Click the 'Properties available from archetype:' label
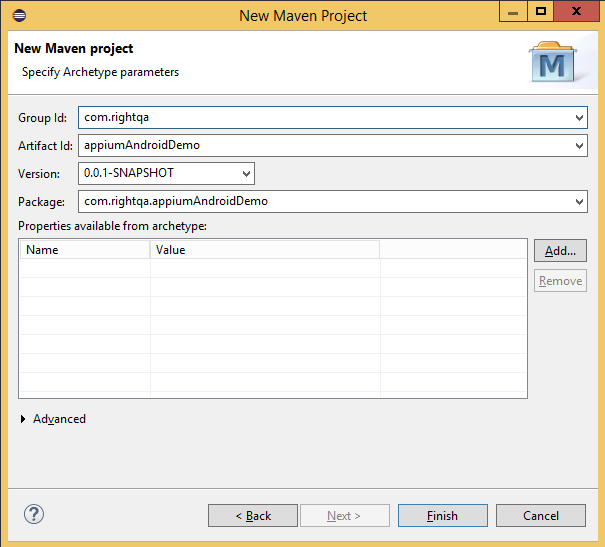Image resolution: width=605 pixels, height=547 pixels. point(113,226)
